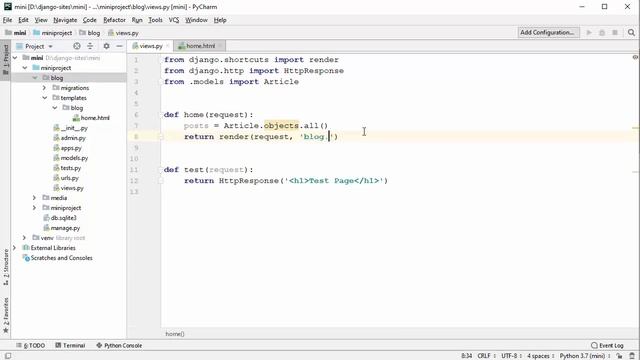Viewport: 640px width, 360px height.
Task: Open the Python Console tool window
Action: [x=119, y=345]
